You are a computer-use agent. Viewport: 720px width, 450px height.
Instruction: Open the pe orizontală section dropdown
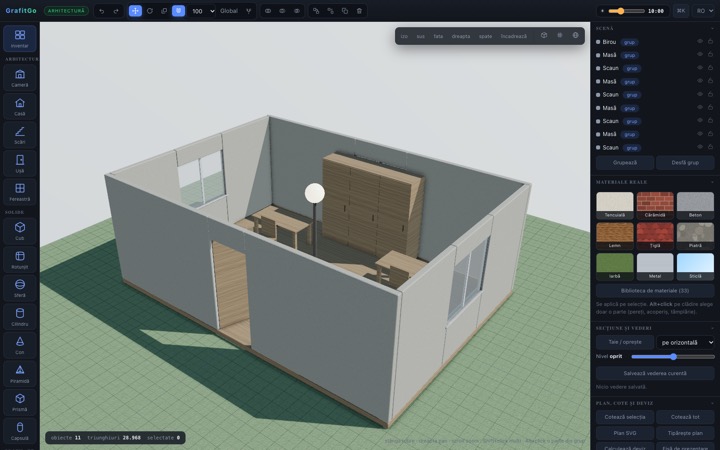pos(686,342)
